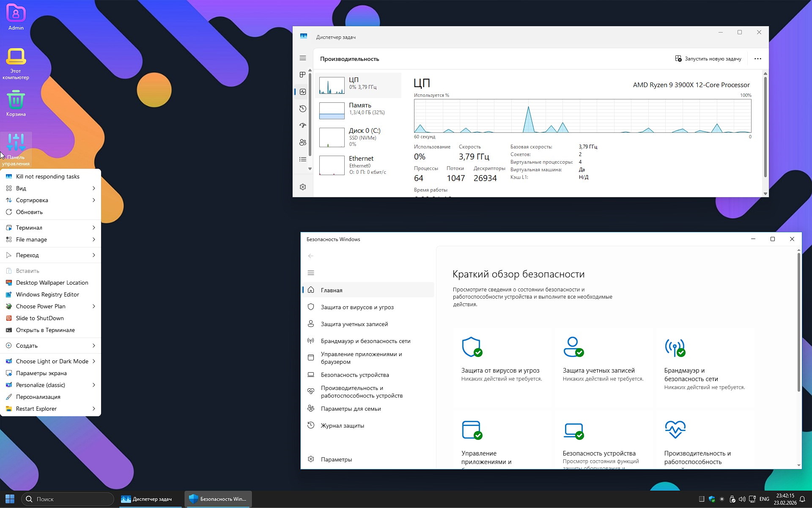Select the App history icon in Task Manager sidebar
The height and width of the screenshot is (508, 812).
[302, 109]
